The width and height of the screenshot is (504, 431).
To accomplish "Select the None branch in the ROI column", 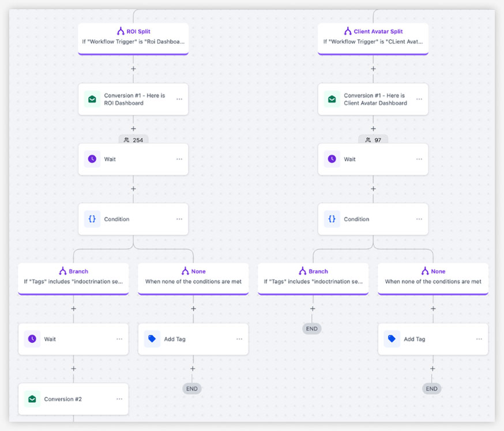I will pyautogui.click(x=193, y=277).
